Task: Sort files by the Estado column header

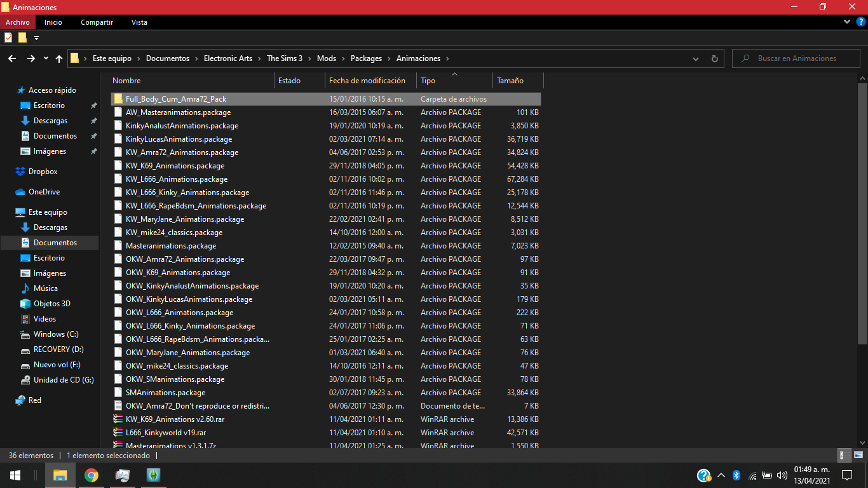Action: (299, 81)
